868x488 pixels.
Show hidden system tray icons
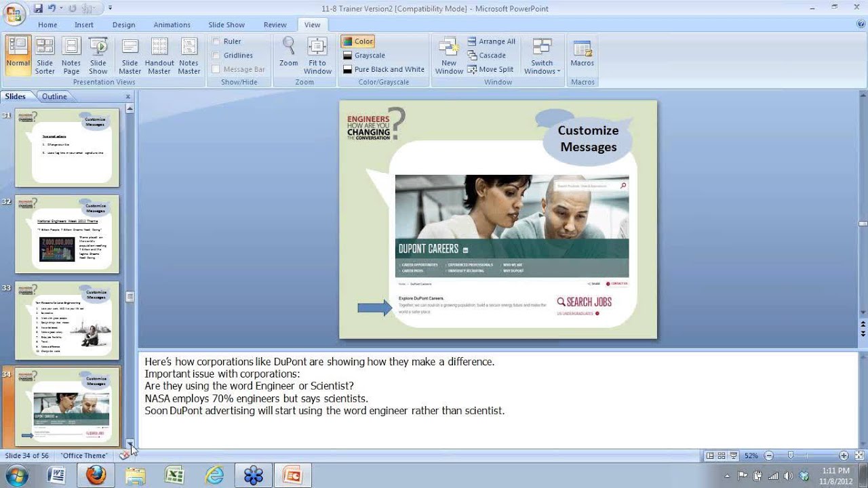pyautogui.click(x=728, y=475)
